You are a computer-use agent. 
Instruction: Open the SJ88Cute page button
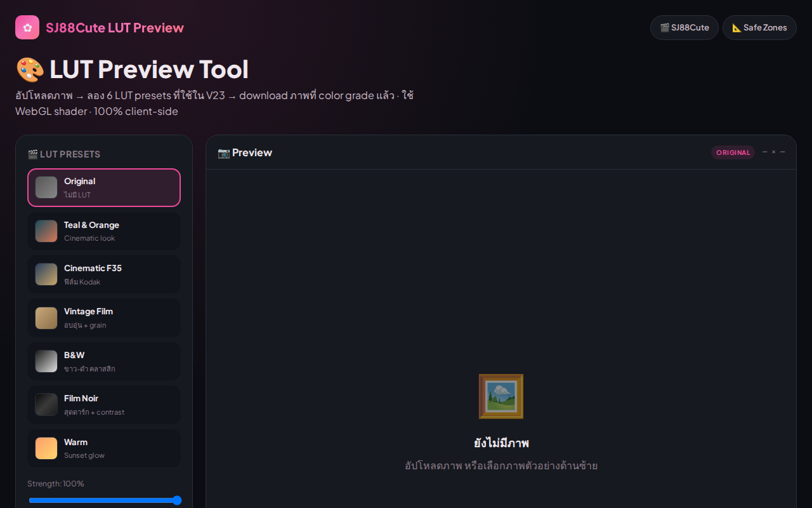684,27
